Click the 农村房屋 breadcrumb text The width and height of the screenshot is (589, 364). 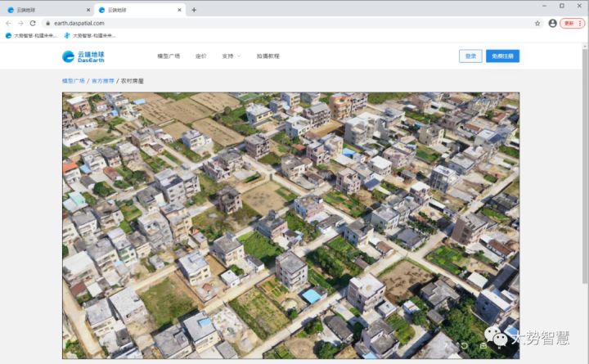click(x=132, y=81)
